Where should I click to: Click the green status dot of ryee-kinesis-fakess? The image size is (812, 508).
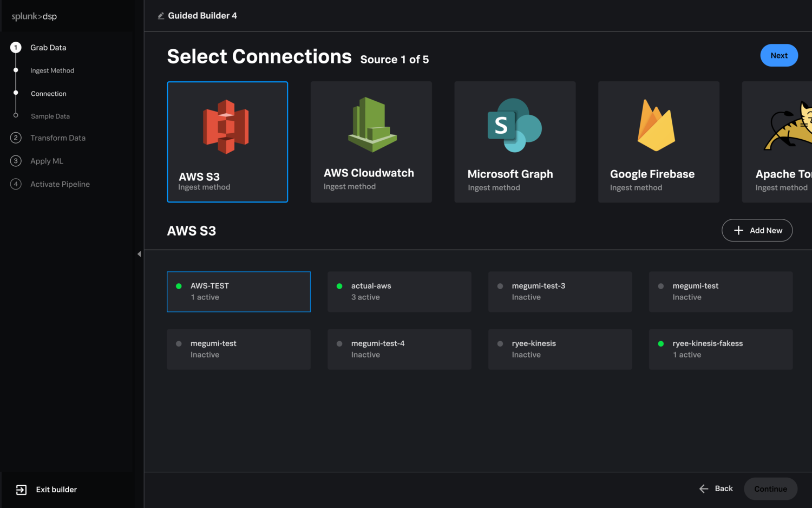click(661, 343)
